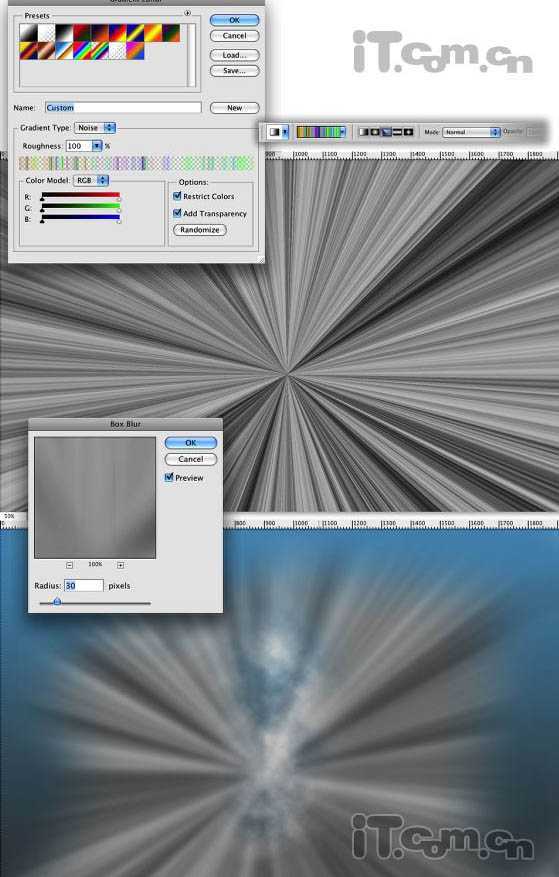Uncheck Preview in the Box Blur dialog
This screenshot has height=877, width=559.
point(169,478)
